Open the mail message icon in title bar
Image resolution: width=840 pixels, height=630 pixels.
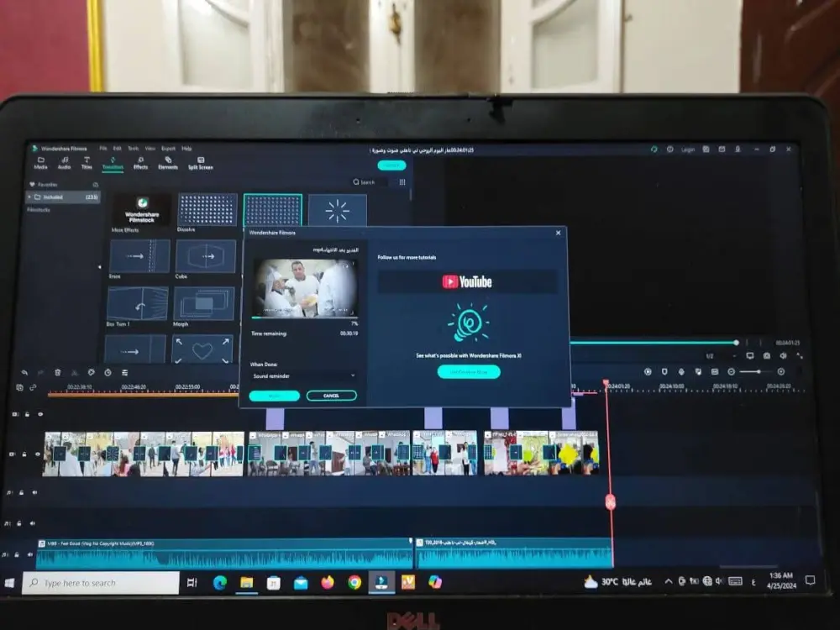pyautogui.click(x=722, y=150)
